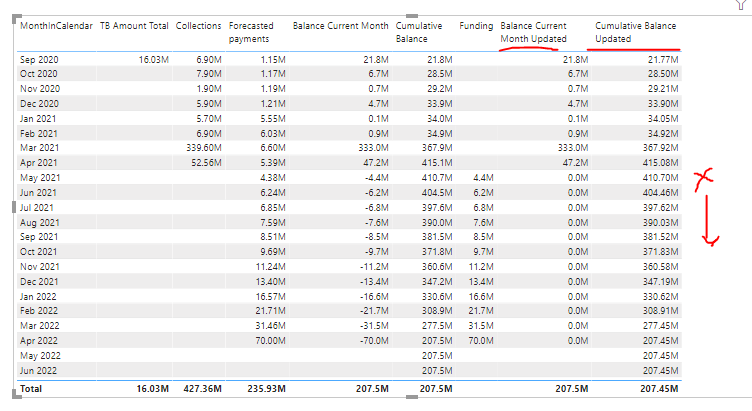Click Funding value 4.4M for May 2021
Image resolution: width=752 pixels, height=411 pixels.
coord(483,177)
